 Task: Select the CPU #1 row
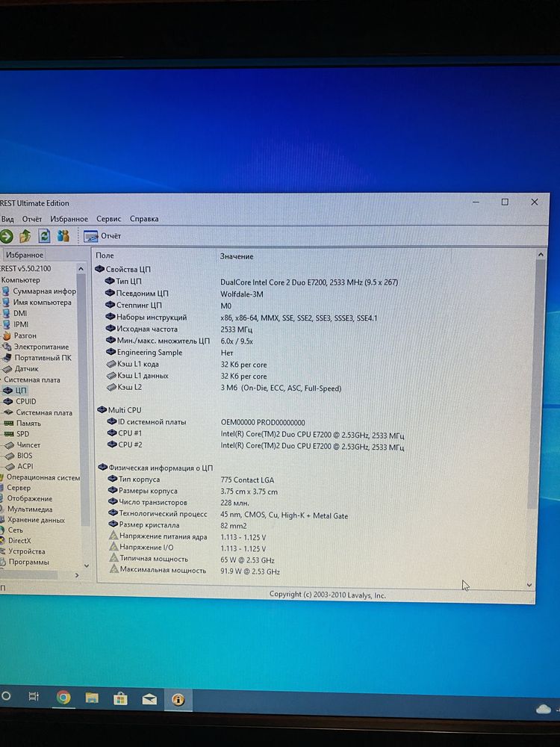click(x=255, y=434)
